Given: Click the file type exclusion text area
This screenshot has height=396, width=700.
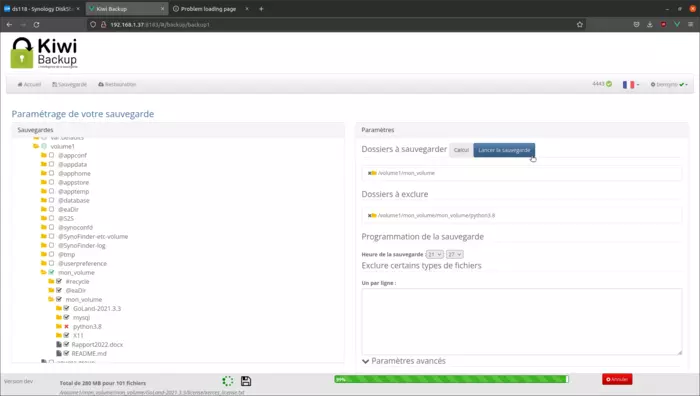Looking at the screenshot, I should point(521,321).
